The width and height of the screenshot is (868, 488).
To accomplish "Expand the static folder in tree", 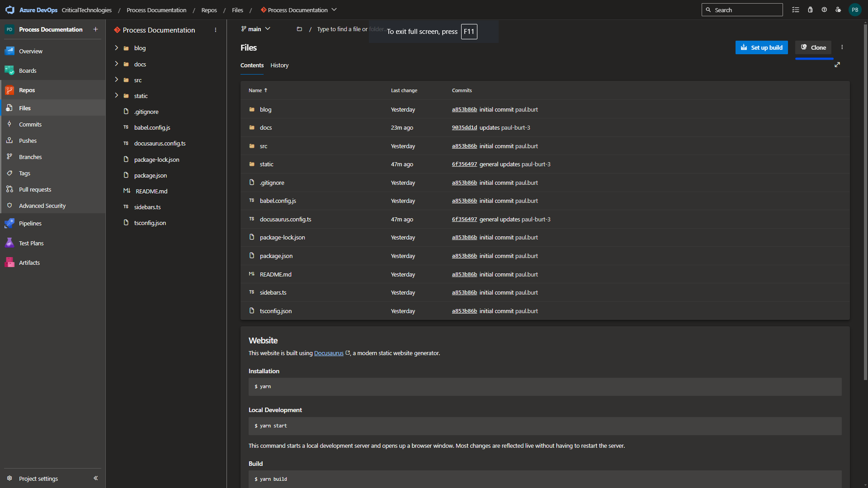I will [117, 96].
